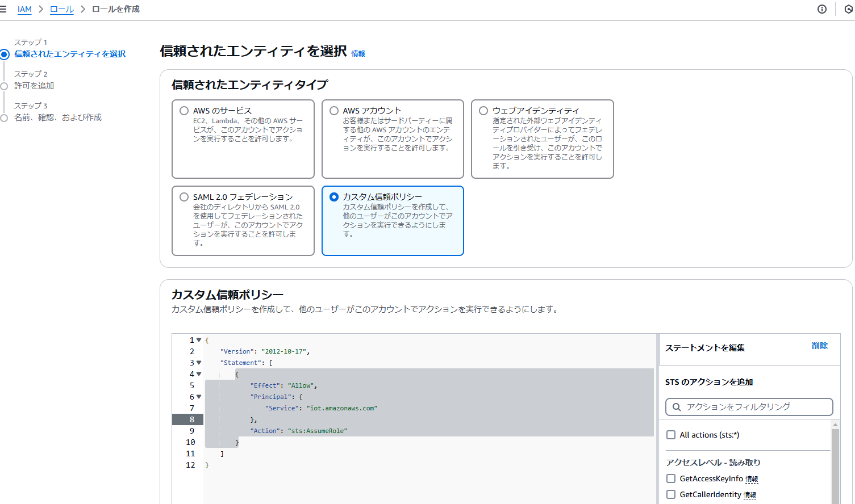Click line number 12 in the editor gutter

point(190,465)
